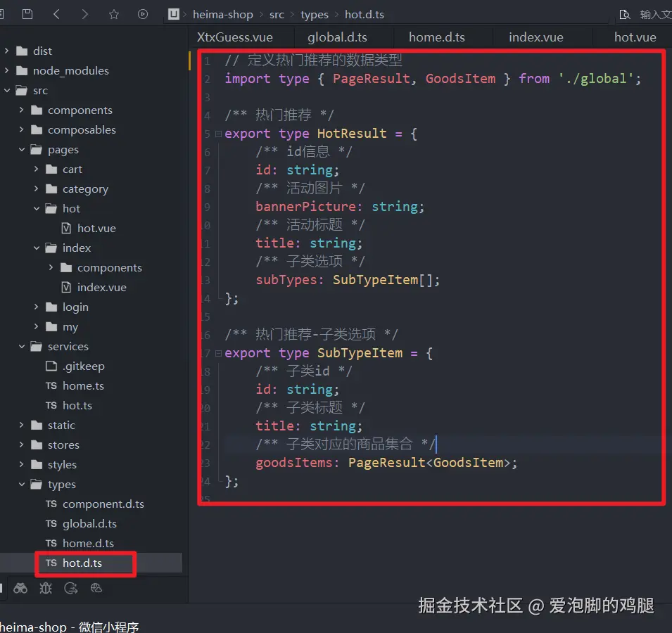Viewport: 672px width, 633px height.
Task: Select the styles folder in tree
Action: (x=62, y=465)
